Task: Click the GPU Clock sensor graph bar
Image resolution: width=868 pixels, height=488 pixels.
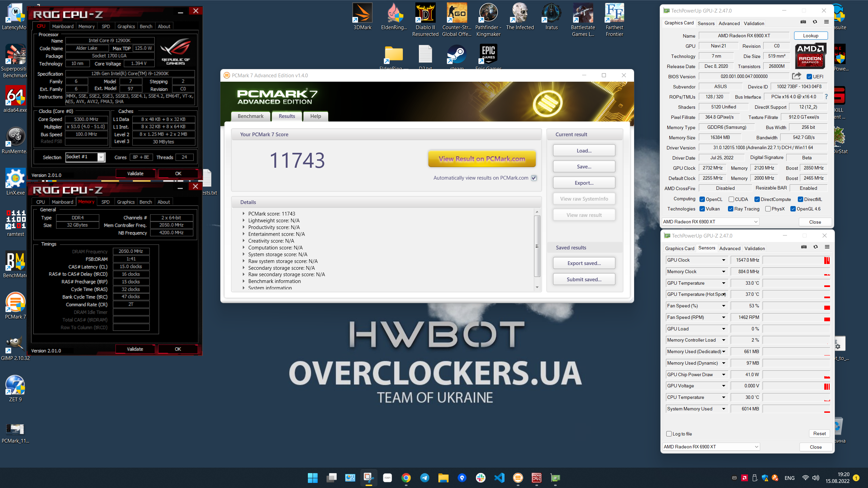Action: [796, 260]
